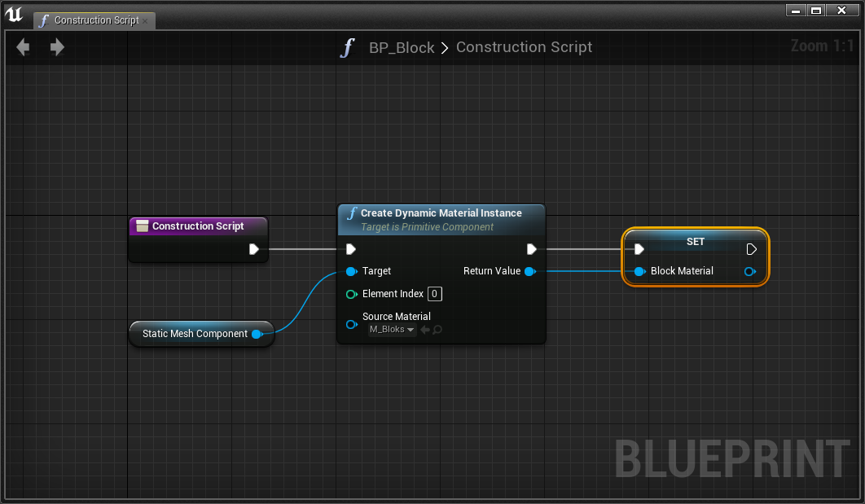Select the Construction Script node title
The width and height of the screenshot is (865, 504).
[197, 226]
